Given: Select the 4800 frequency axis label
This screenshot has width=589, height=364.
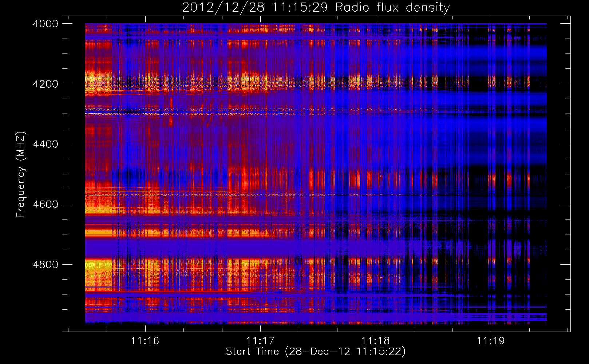Looking at the screenshot, I should pos(46,265).
